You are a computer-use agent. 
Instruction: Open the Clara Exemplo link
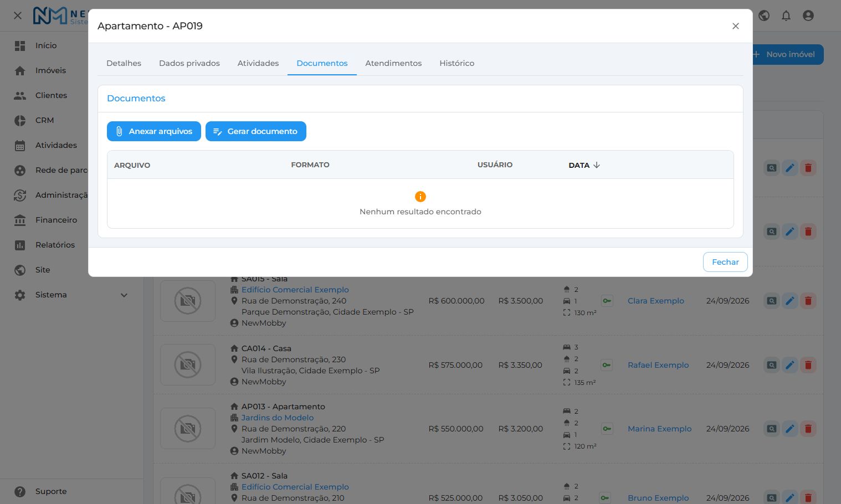[x=656, y=301]
